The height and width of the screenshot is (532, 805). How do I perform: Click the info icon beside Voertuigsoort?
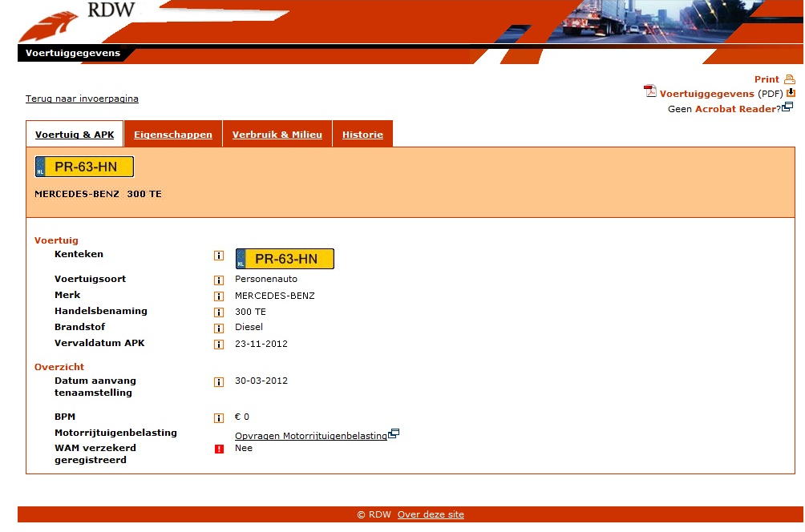click(x=218, y=280)
